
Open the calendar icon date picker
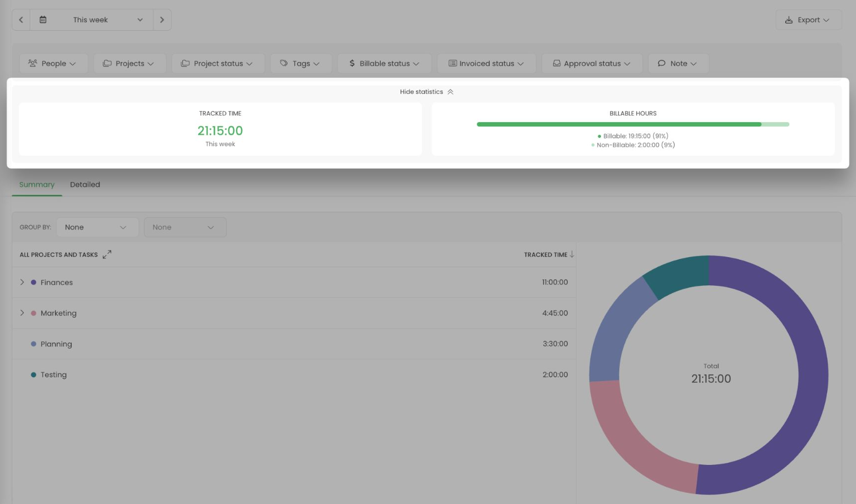43,20
